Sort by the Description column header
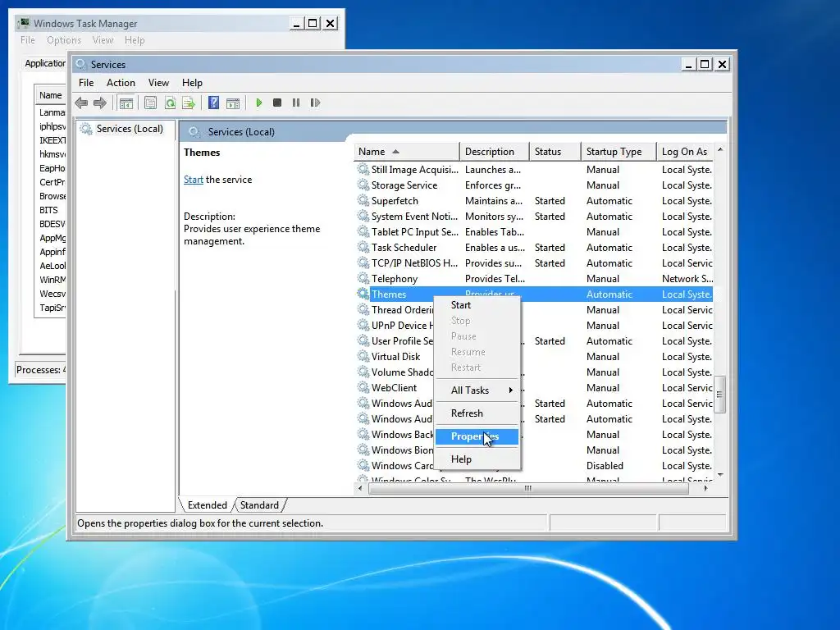The height and width of the screenshot is (630, 840). point(494,152)
